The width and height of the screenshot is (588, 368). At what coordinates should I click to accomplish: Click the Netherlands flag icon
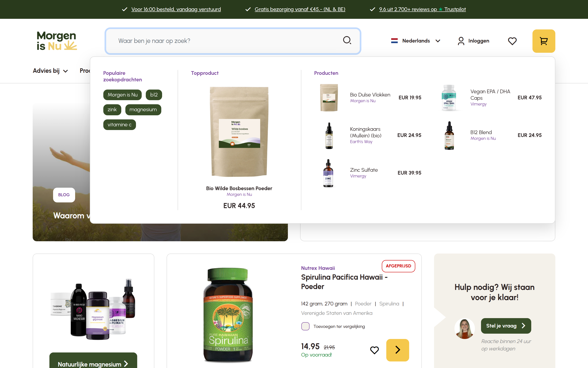point(394,41)
